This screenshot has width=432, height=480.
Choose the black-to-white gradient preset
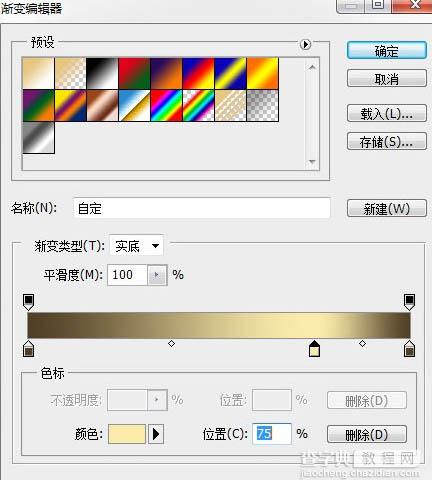(x=102, y=73)
